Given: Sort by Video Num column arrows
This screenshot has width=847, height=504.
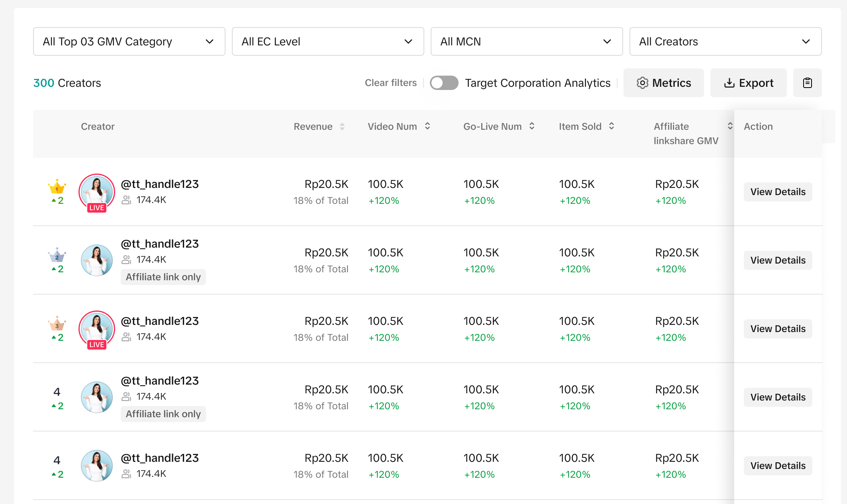Looking at the screenshot, I should pos(427,126).
